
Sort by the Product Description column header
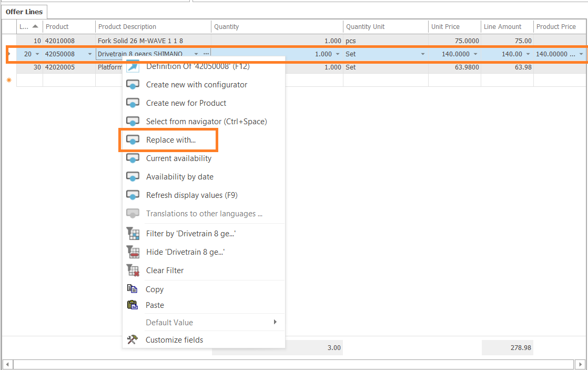(x=153, y=27)
